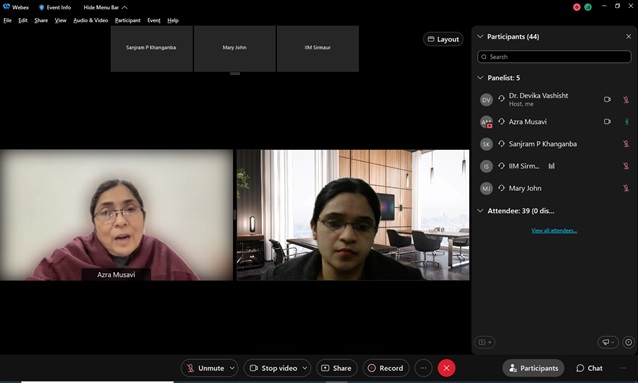Image resolution: width=638 pixels, height=383 pixels.
Task: Open the megaphone dropdown at panel bottom
Action: (x=608, y=342)
